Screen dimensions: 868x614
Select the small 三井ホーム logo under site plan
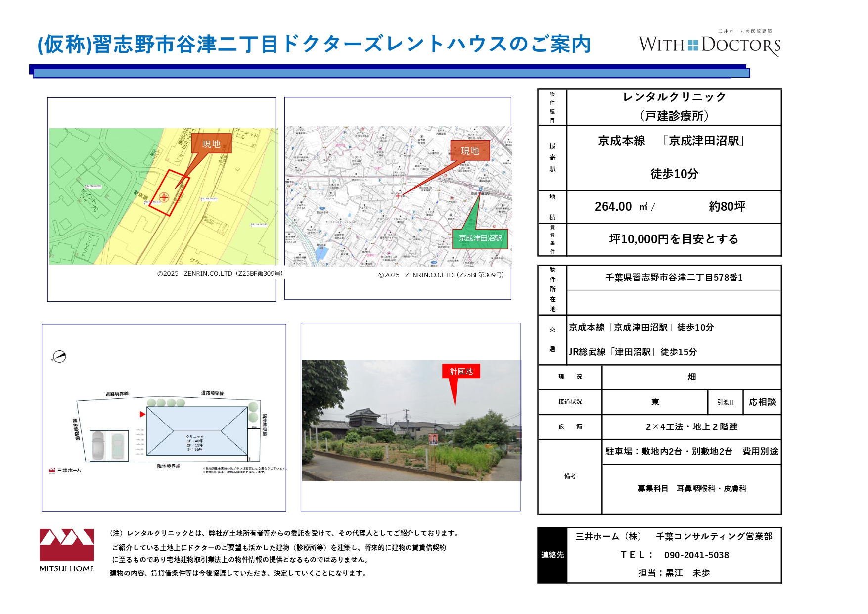[x=65, y=470]
